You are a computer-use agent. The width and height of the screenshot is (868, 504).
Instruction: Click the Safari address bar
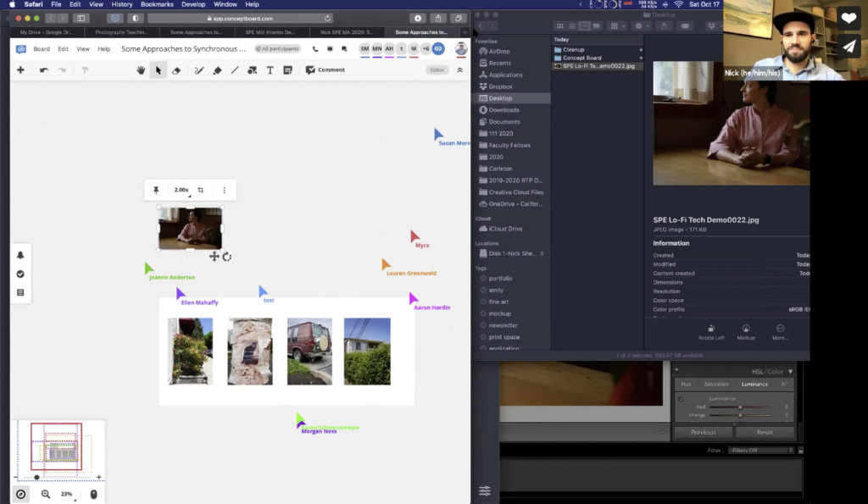click(240, 19)
